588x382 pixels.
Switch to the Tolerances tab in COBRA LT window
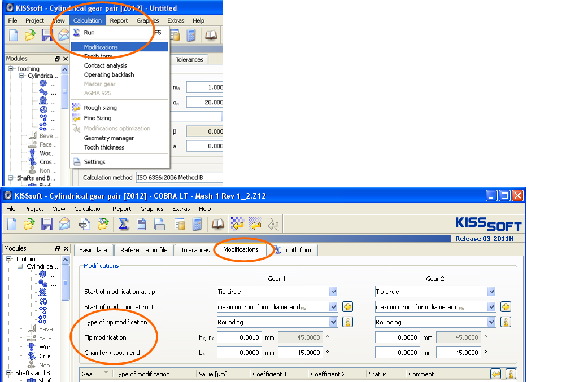195,250
